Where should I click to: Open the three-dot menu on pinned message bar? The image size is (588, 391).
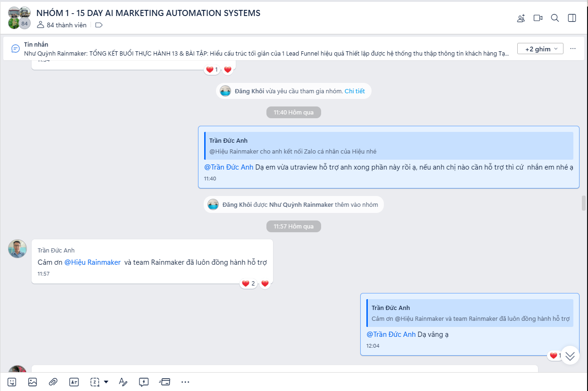573,49
